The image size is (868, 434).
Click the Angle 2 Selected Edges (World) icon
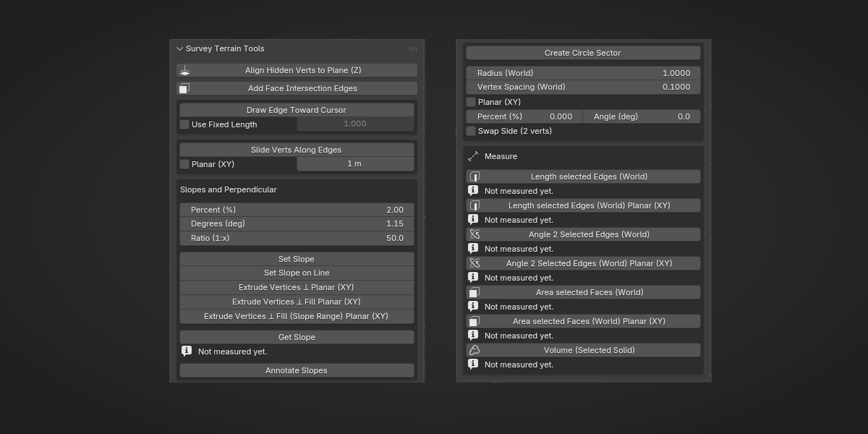[x=475, y=234]
